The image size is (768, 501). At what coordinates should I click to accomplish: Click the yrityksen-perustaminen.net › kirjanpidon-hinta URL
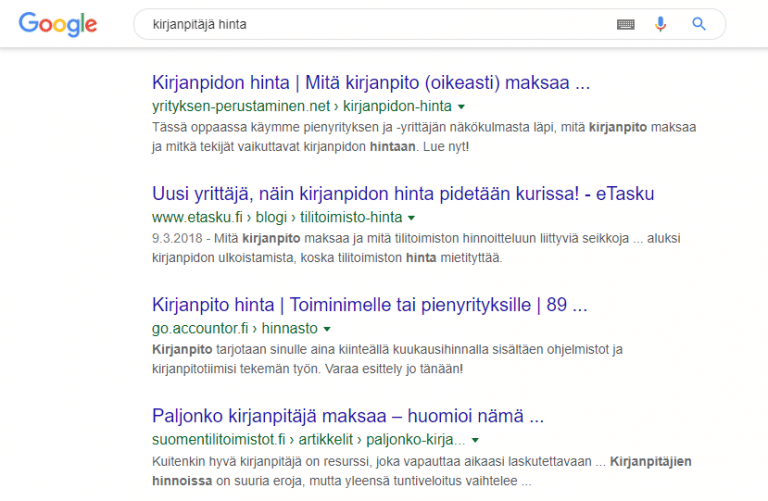(302, 106)
